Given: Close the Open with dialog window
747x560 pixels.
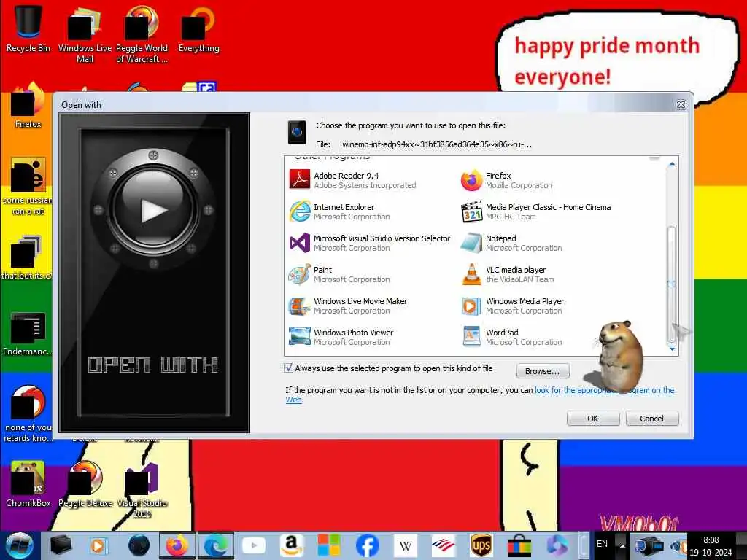Looking at the screenshot, I should pyautogui.click(x=681, y=105).
